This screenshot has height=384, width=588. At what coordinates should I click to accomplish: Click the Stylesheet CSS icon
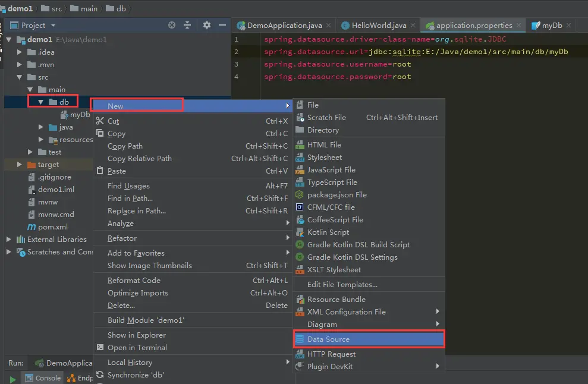[300, 158]
